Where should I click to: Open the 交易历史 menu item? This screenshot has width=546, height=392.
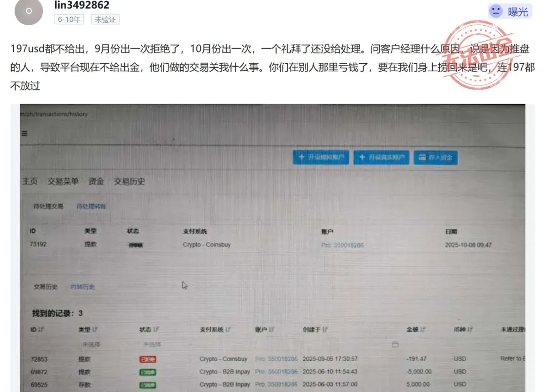coord(129,181)
